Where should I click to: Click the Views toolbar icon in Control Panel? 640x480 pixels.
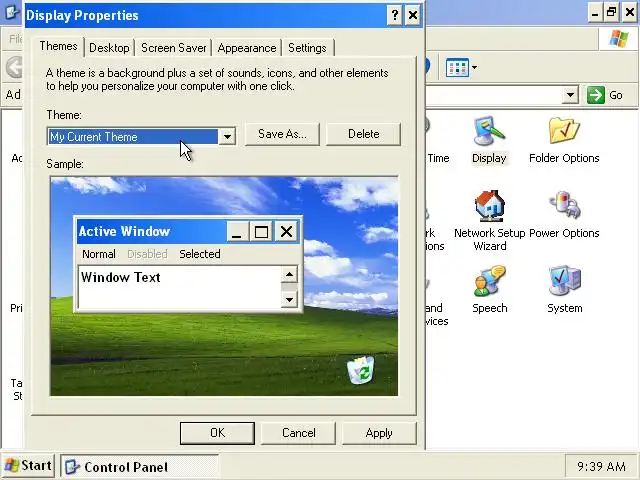click(457, 68)
